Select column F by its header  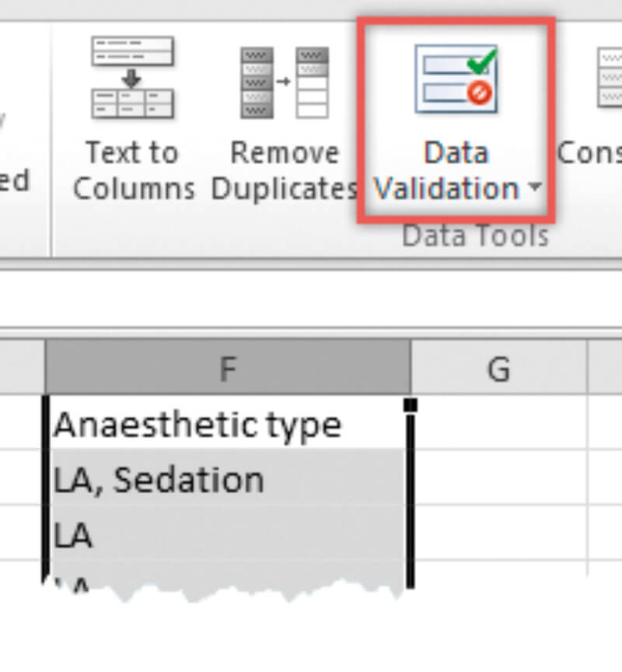click(x=228, y=367)
